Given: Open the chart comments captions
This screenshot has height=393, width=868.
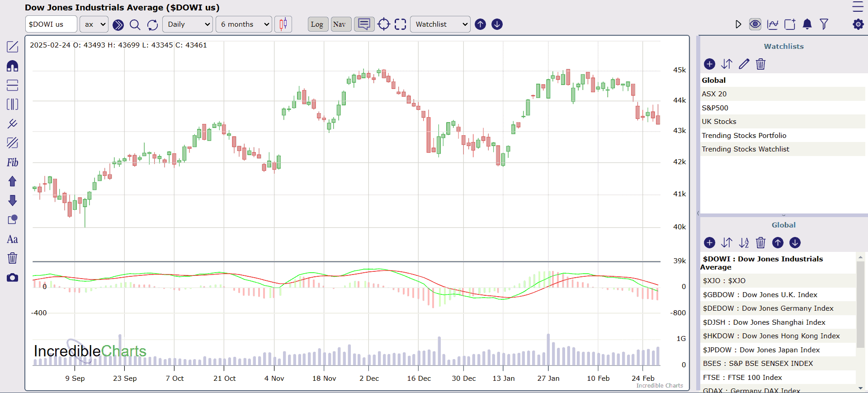Looking at the screenshot, I should pos(364,24).
